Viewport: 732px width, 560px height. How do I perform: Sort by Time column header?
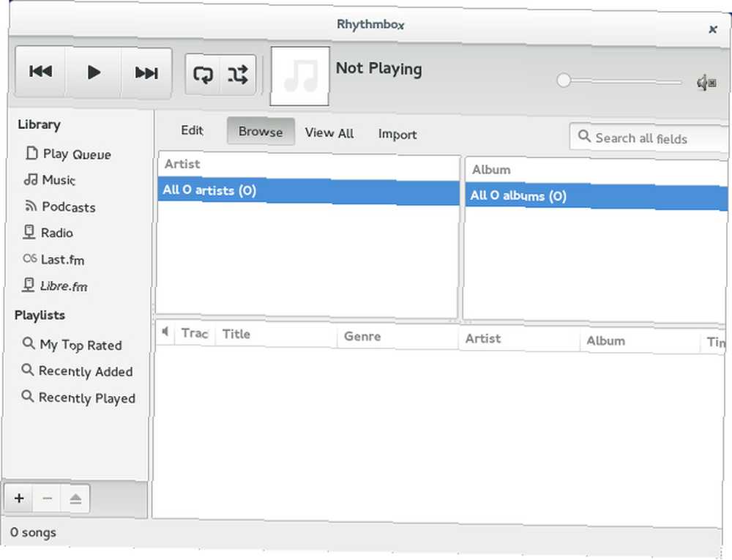tap(714, 343)
